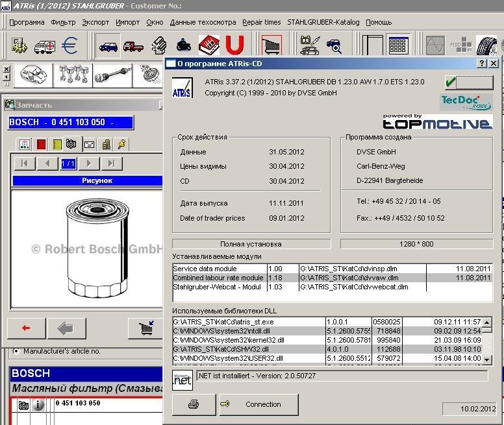Viewport: 504px width, 425px height.
Task: Open the Программа menu
Action: (x=27, y=22)
